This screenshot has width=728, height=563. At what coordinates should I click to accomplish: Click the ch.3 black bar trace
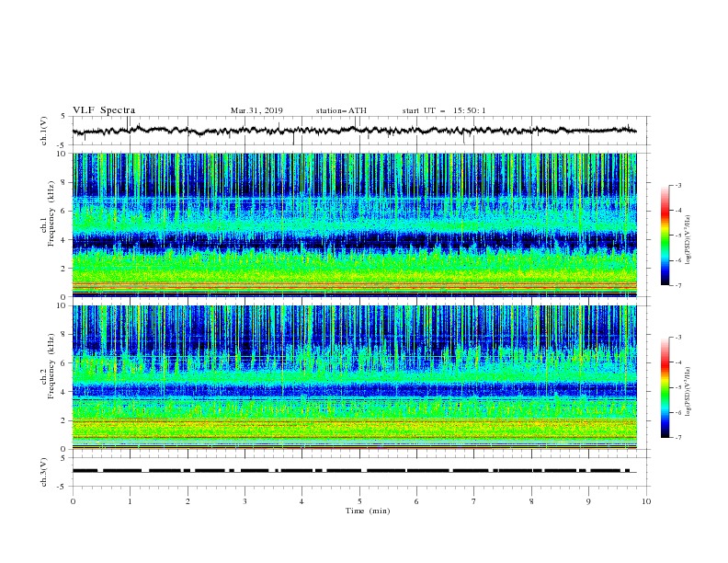(355, 471)
